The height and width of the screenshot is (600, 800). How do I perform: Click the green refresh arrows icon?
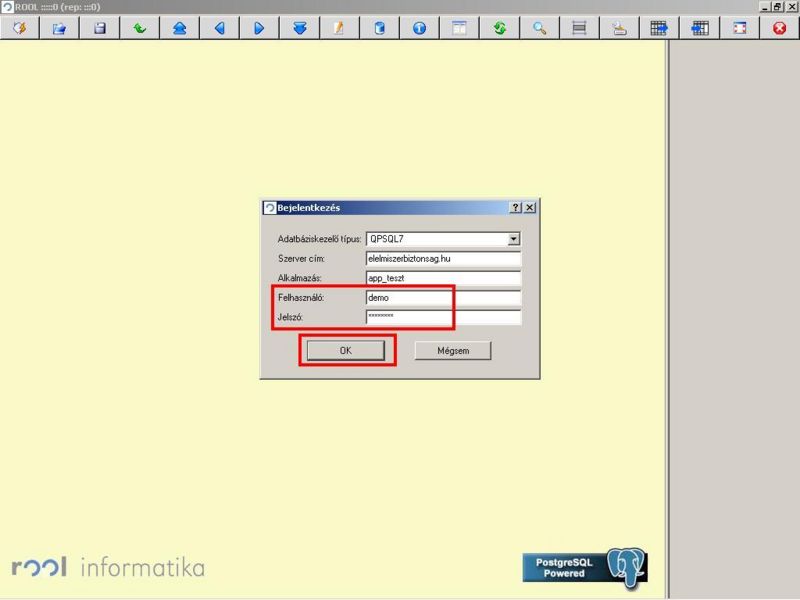[x=499, y=29]
